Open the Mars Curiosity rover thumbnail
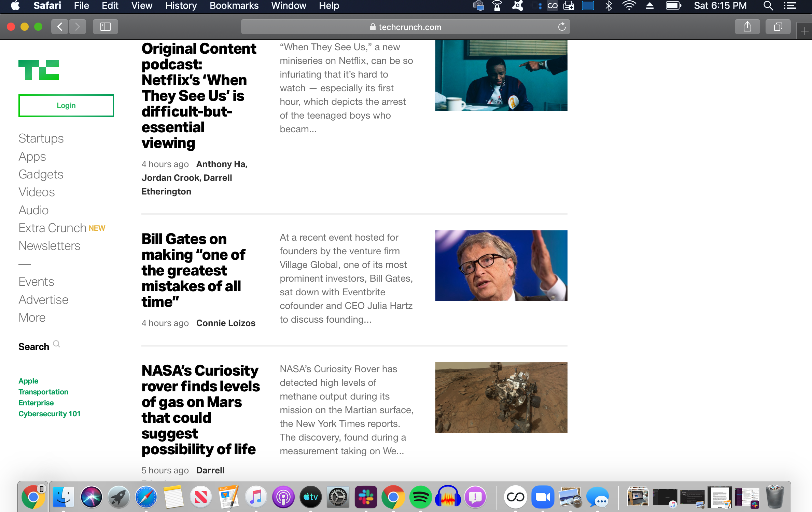The height and width of the screenshot is (512, 812). click(x=501, y=397)
